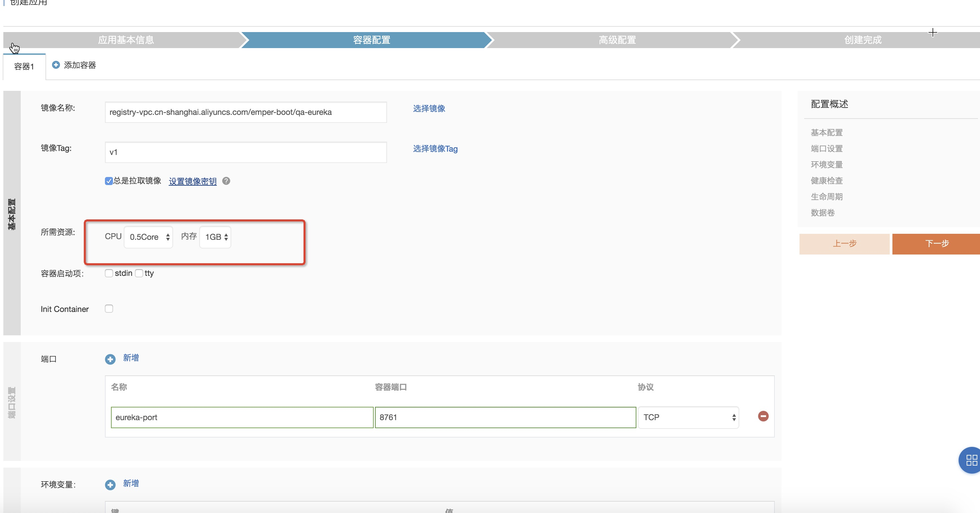Jump to 基本配置 in the config overview
Screen dimensions: 980x513
[827, 133]
